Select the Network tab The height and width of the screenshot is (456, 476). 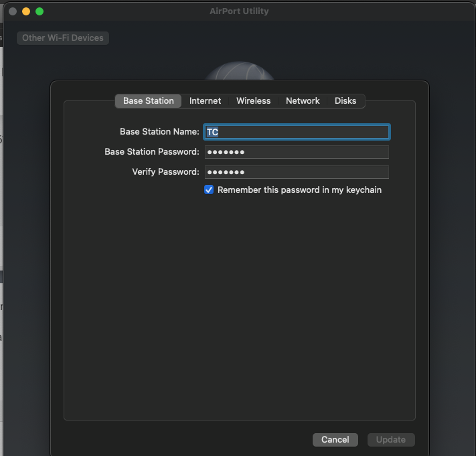click(303, 101)
